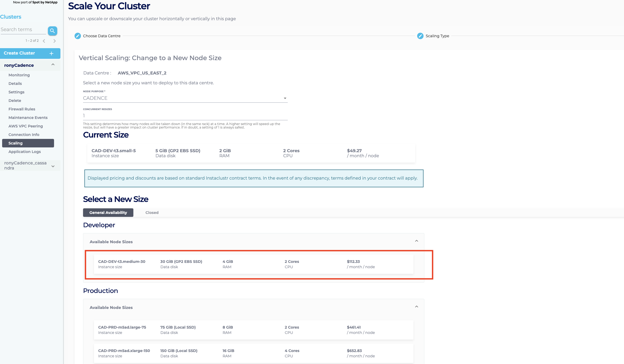The image size is (624, 364).
Task: Open Application Logs in sidebar
Action: (24, 152)
